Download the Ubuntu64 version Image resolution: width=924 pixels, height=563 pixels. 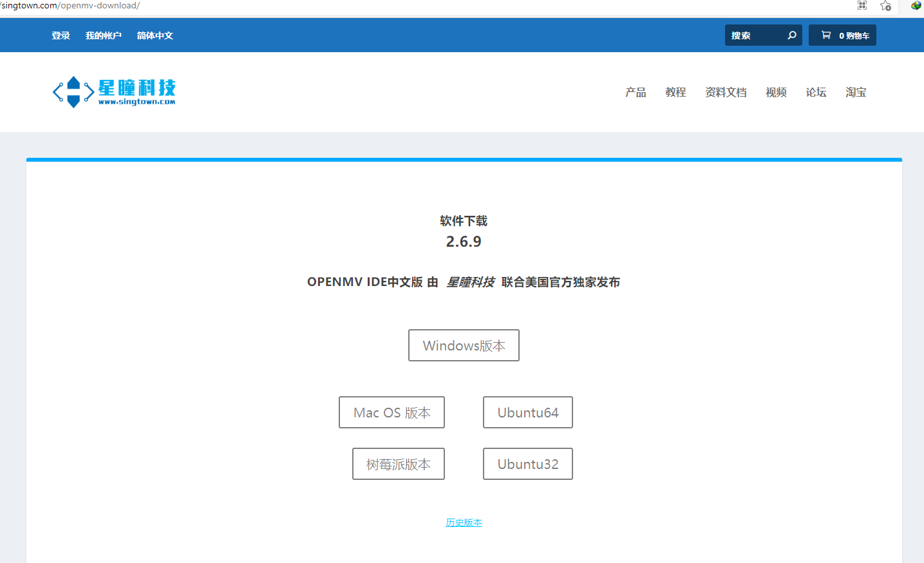coord(528,412)
